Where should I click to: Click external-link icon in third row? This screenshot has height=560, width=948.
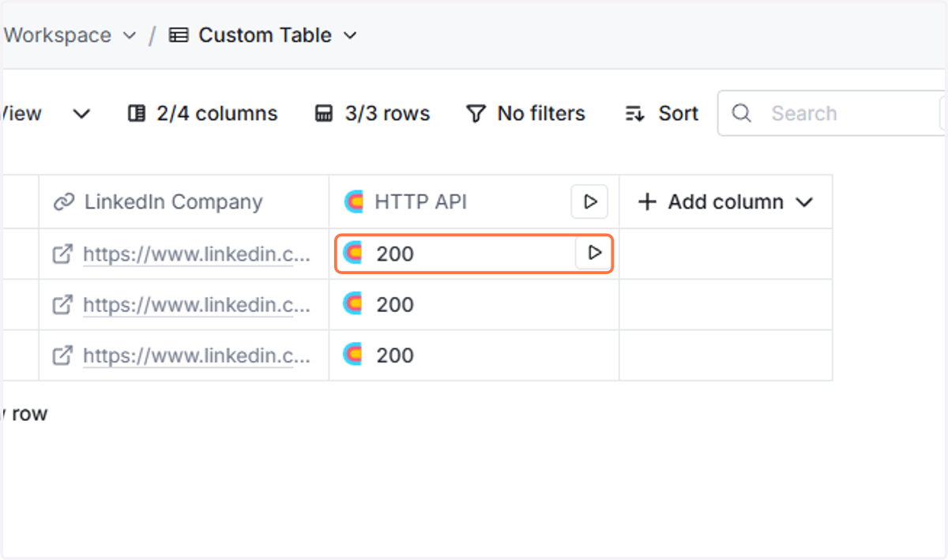[62, 355]
